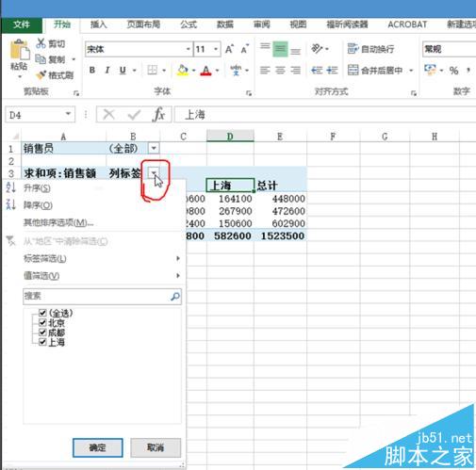Open the font size dropdown showing 11
Image resolution: width=476 pixels, height=470 pixels.
(216, 49)
